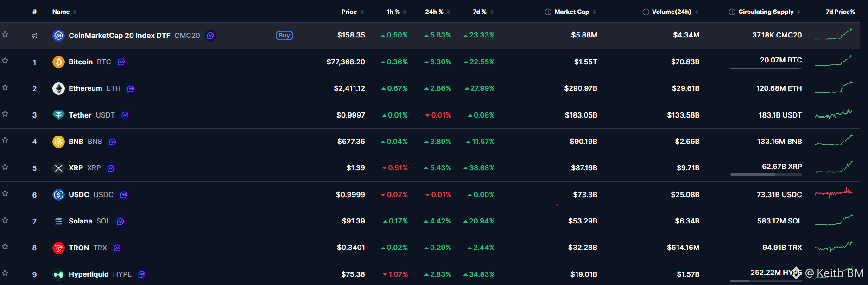Click the Bitcoin circulating supply progress bar

pyautogui.click(x=766, y=68)
